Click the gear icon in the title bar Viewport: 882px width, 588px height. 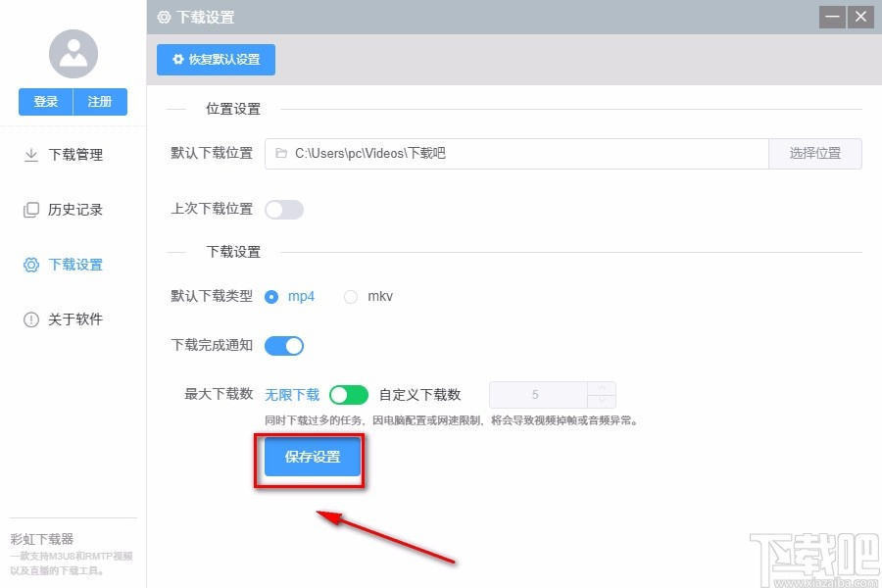[161, 17]
